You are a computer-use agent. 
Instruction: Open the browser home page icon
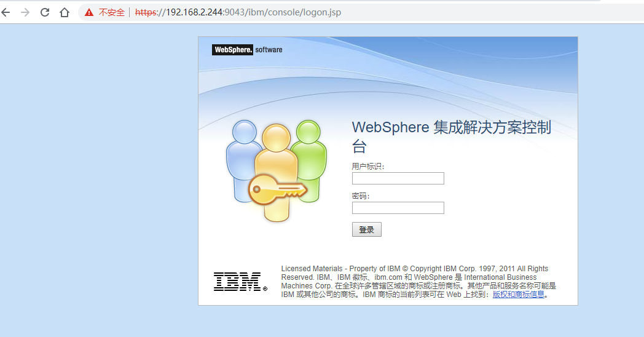pyautogui.click(x=65, y=12)
